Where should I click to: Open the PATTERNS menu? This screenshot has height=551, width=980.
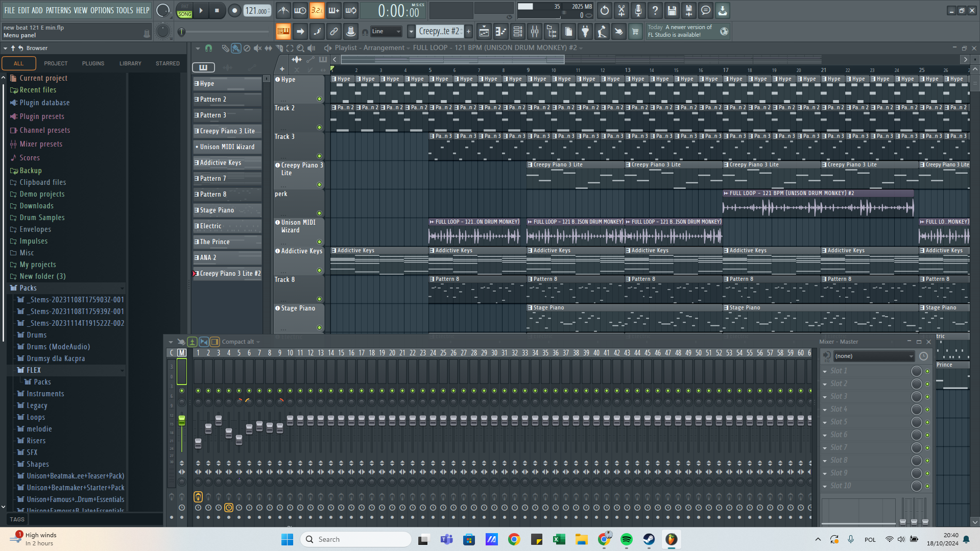(58, 10)
